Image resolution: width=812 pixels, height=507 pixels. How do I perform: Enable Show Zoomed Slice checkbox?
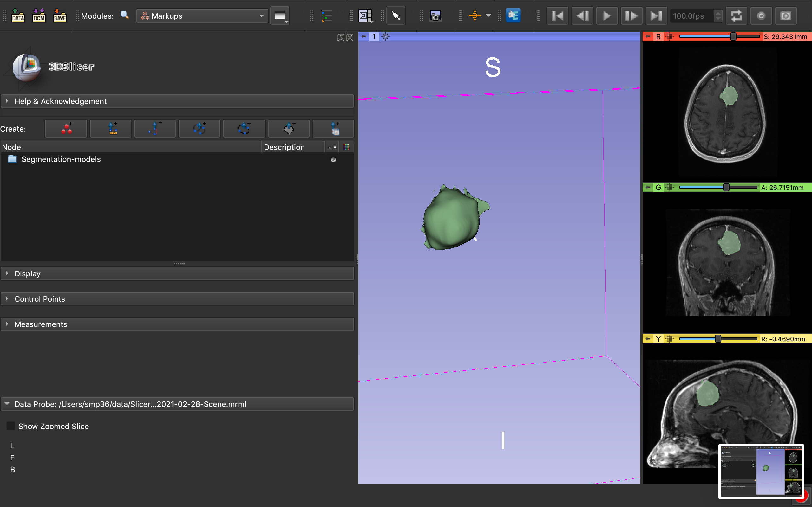11,426
